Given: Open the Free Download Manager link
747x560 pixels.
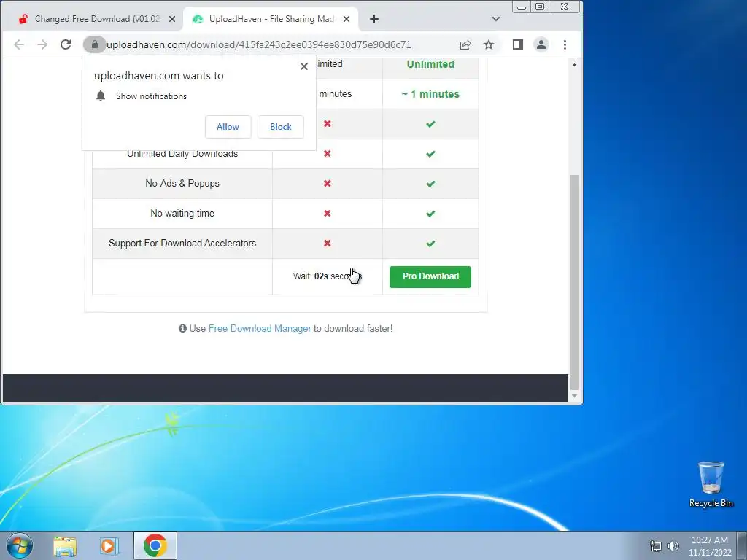Looking at the screenshot, I should point(260,329).
